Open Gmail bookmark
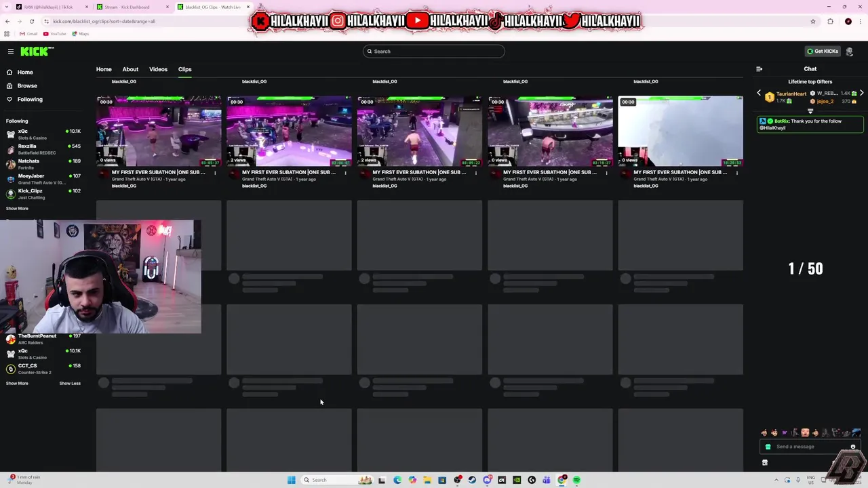 pyautogui.click(x=28, y=34)
